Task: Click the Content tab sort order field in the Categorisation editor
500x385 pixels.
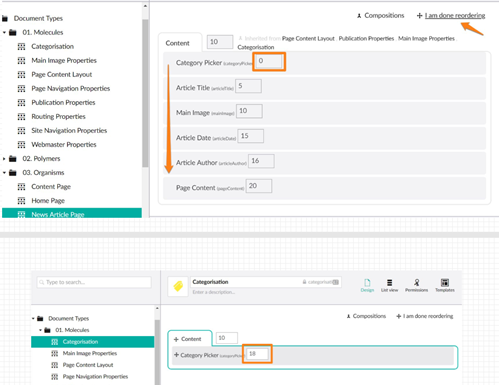Action: (x=227, y=338)
